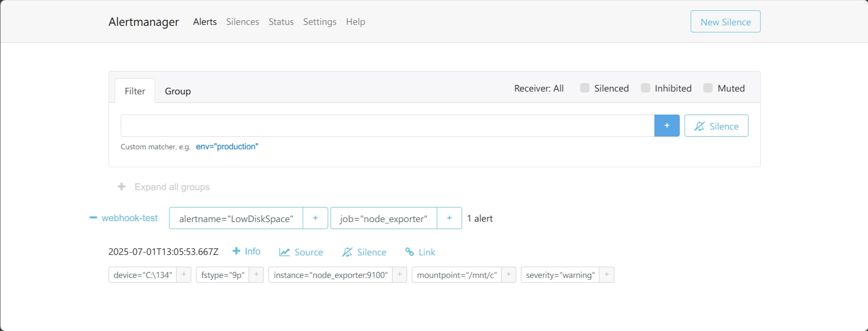
Task: Add the instance="node_exporter:9100" label to the filter
Action: [x=400, y=275]
